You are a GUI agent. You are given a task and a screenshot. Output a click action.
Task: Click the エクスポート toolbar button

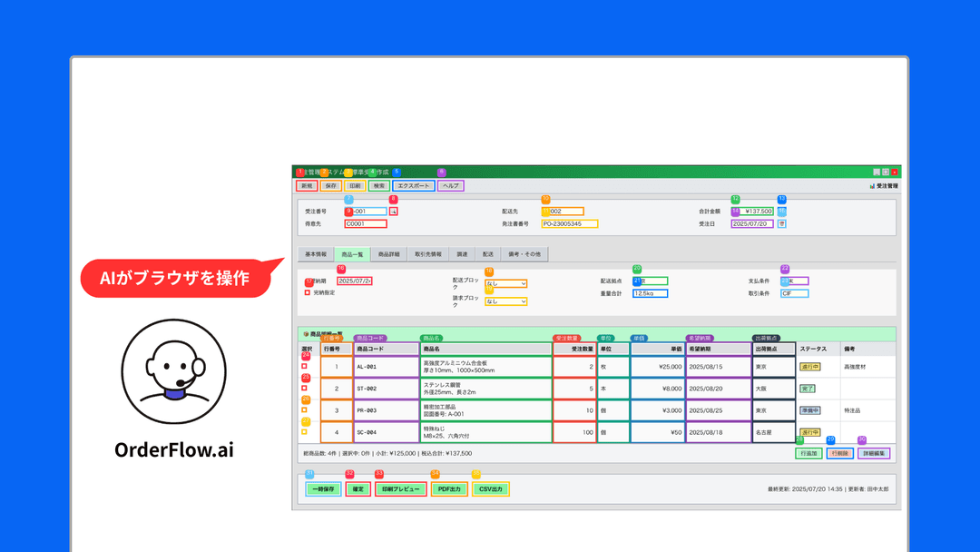[414, 186]
